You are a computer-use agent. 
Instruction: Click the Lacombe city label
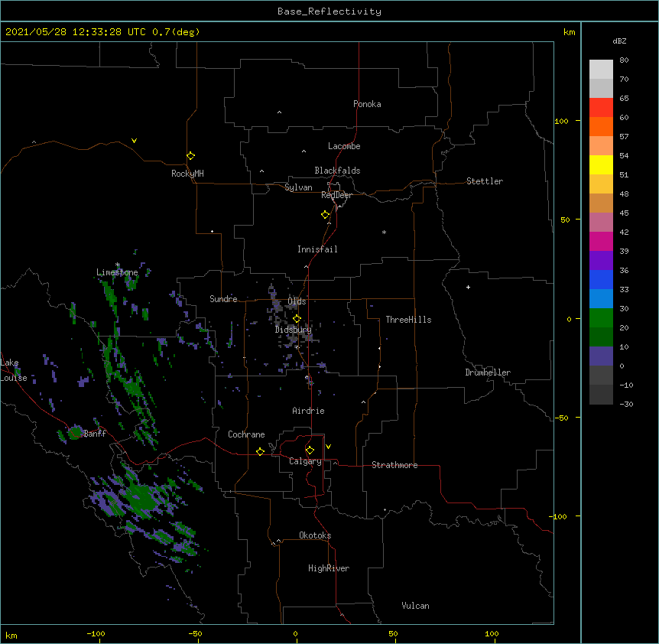tap(344, 146)
